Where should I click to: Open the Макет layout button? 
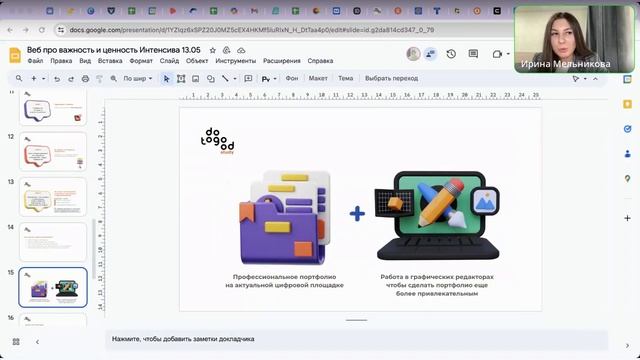click(x=318, y=78)
